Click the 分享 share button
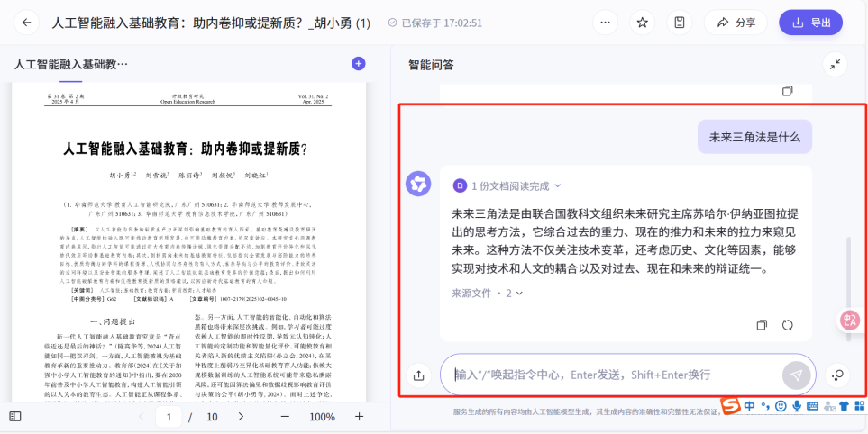The image size is (868, 434). point(736,23)
